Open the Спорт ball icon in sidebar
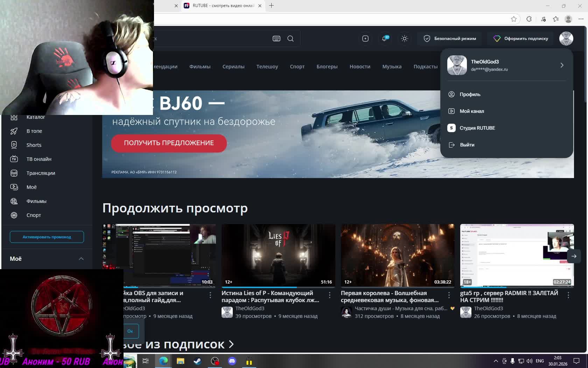The image size is (588, 368). [x=14, y=215]
